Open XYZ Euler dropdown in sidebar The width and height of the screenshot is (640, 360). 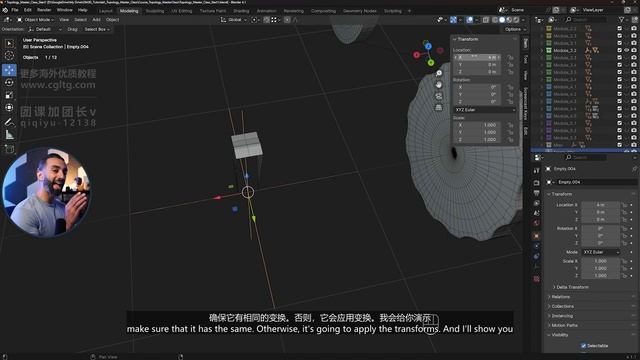tap(485, 110)
